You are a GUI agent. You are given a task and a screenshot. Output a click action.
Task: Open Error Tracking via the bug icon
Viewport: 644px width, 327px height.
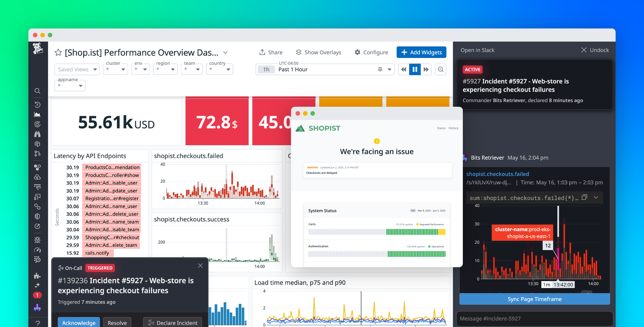coord(37,240)
